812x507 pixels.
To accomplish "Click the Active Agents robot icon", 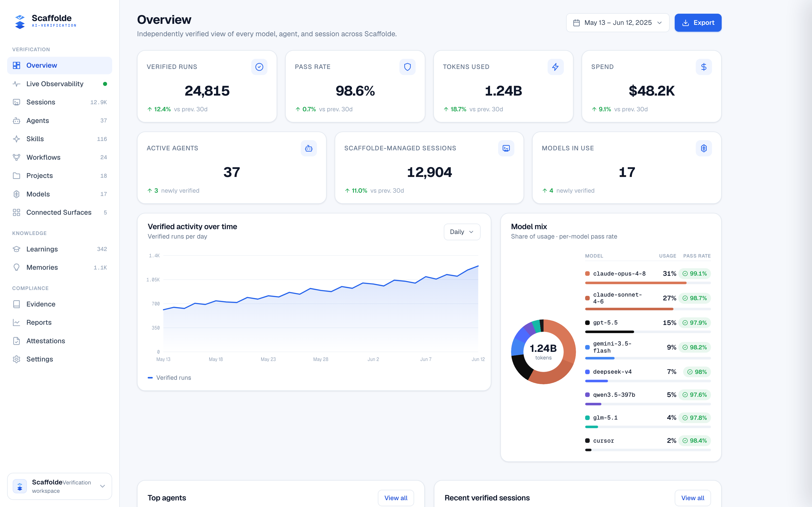I will pos(309,148).
